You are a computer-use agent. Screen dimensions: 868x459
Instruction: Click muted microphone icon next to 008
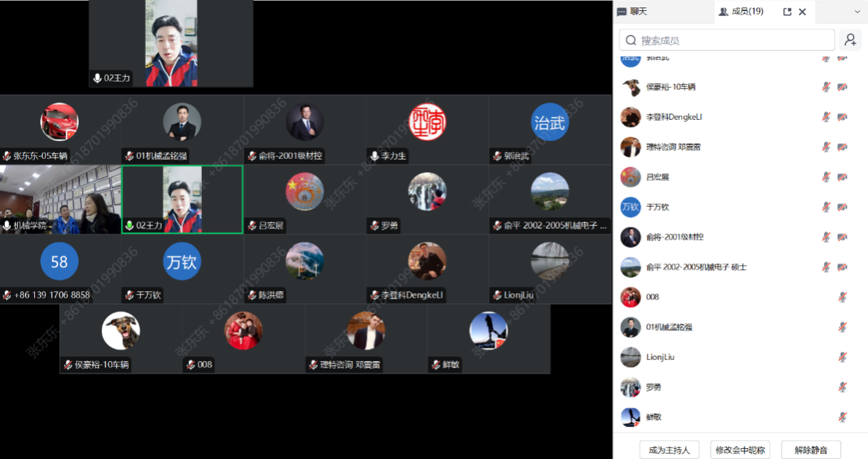point(843,297)
